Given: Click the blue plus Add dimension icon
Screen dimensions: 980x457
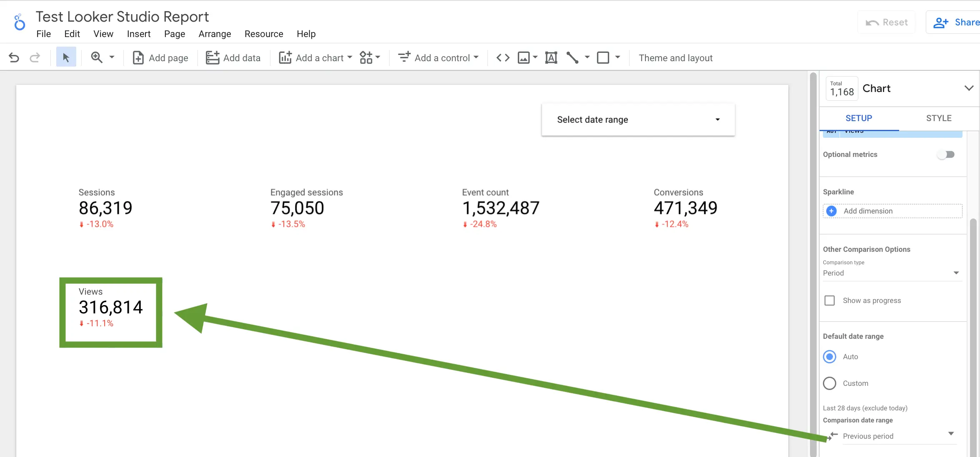Looking at the screenshot, I should click(x=831, y=211).
